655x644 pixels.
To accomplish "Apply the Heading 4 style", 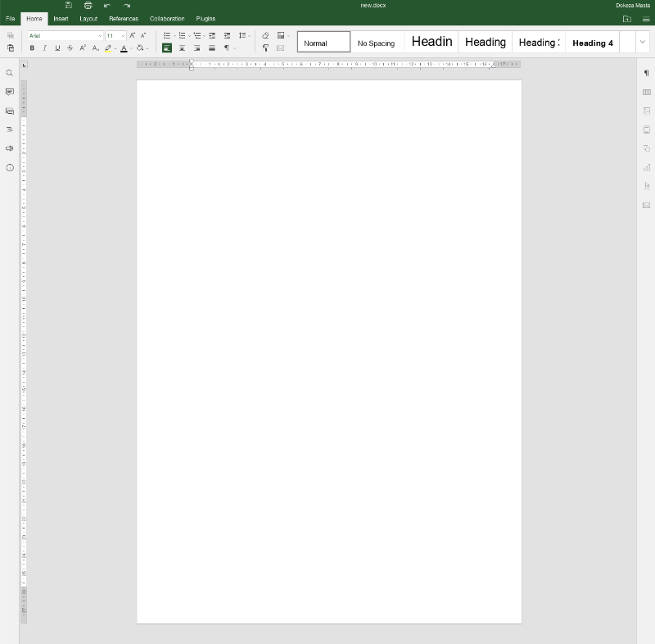I will pos(592,43).
